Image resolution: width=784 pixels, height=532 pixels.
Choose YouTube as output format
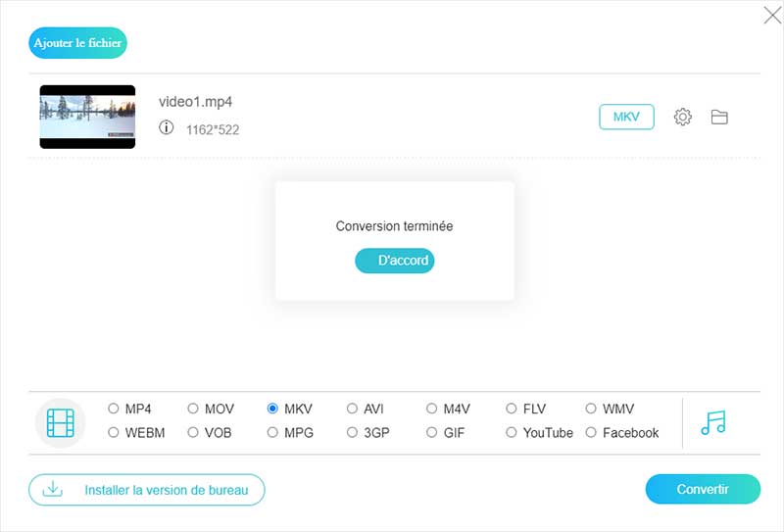513,432
